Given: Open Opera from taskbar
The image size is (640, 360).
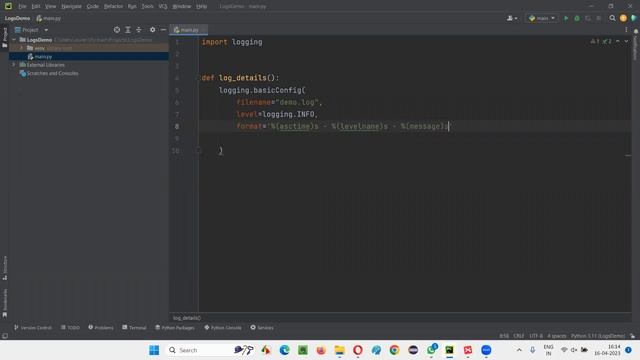Looking at the screenshot, I should coord(358,350).
